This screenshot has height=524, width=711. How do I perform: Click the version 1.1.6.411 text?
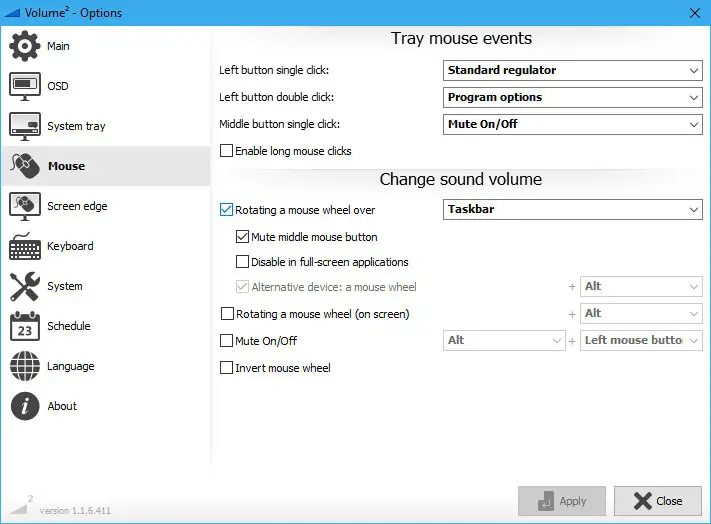[x=75, y=511]
